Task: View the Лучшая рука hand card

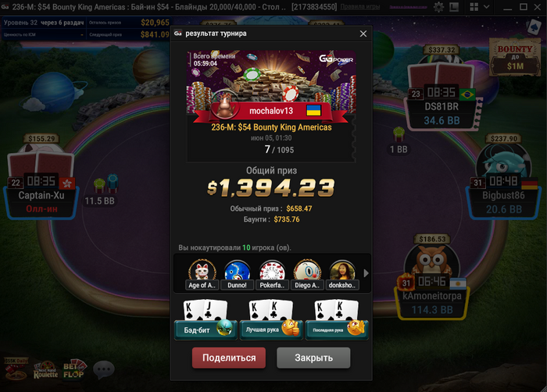Action: (271, 319)
